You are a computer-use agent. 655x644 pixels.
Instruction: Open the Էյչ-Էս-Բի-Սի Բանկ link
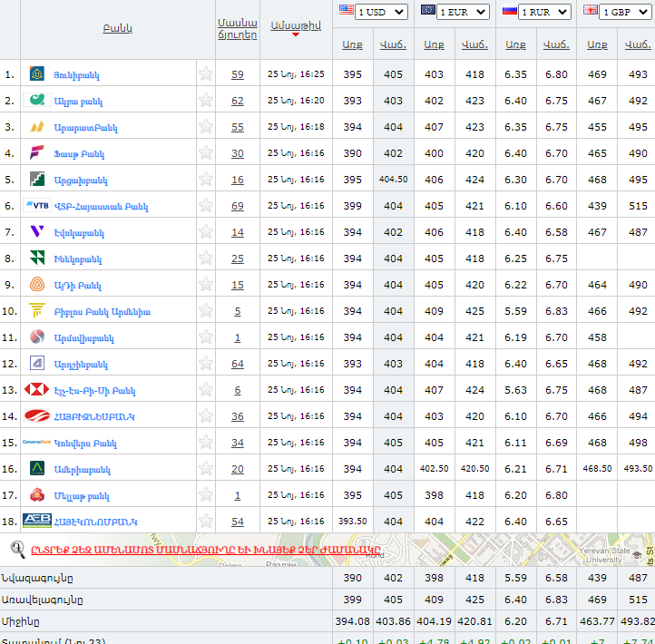95,391
